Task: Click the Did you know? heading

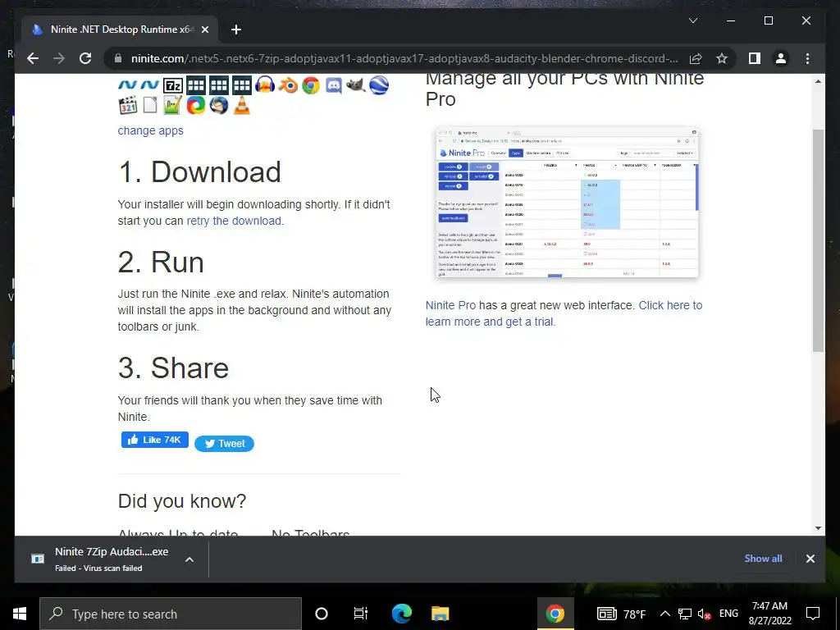Action: point(182,501)
